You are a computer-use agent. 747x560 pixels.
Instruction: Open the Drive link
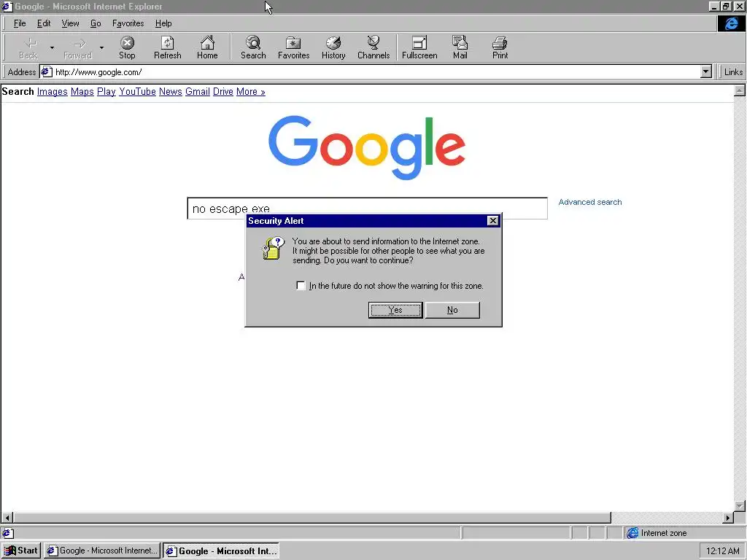point(223,91)
